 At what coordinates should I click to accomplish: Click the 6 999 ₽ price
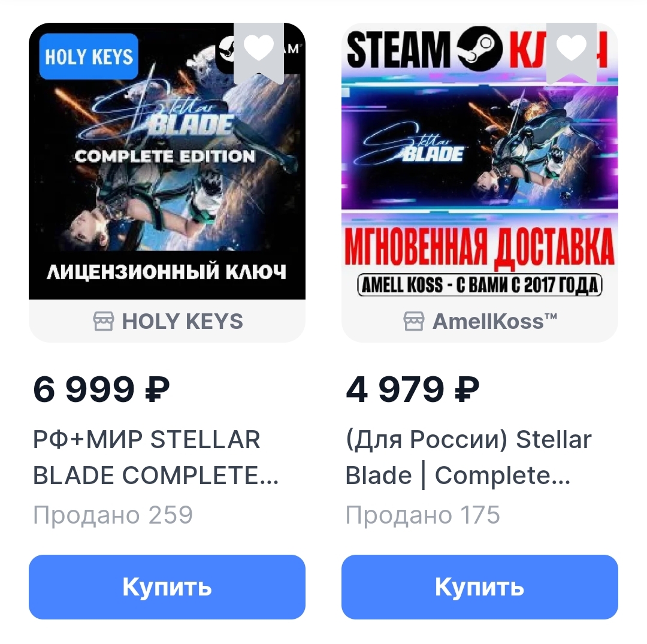tap(101, 389)
